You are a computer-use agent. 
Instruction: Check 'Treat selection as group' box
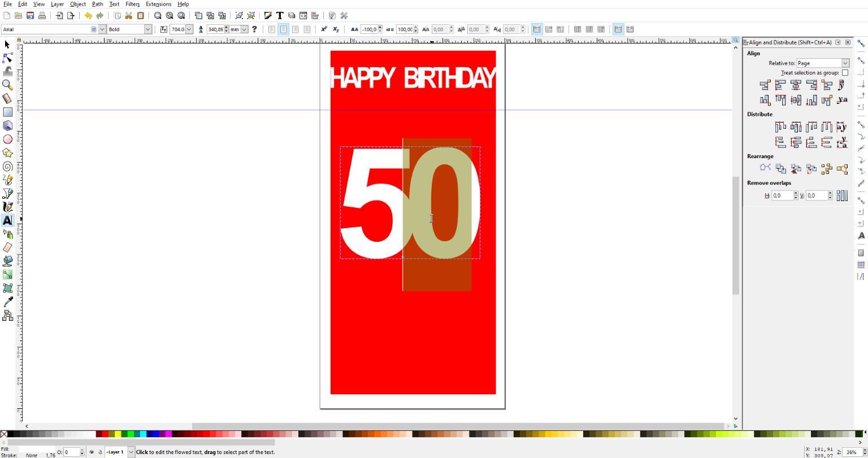click(x=845, y=73)
